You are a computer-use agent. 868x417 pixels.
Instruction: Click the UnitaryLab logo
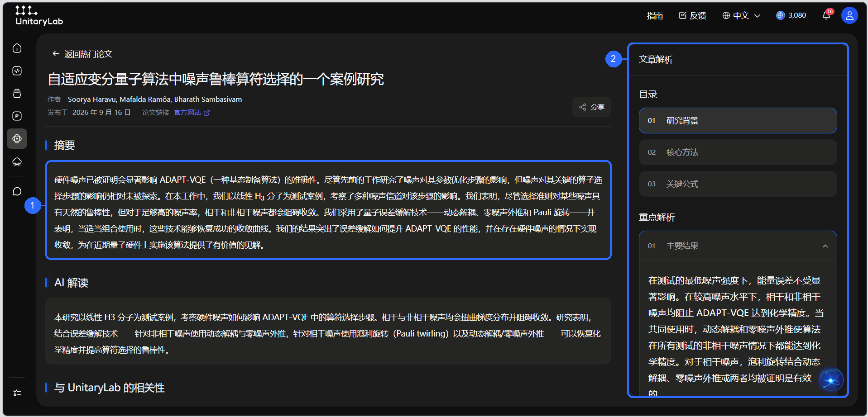[x=39, y=16]
